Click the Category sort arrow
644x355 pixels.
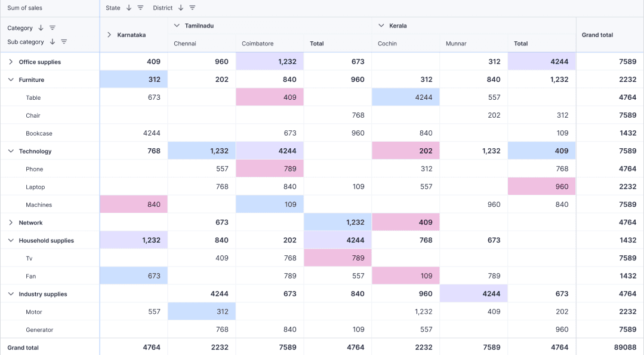tap(41, 28)
